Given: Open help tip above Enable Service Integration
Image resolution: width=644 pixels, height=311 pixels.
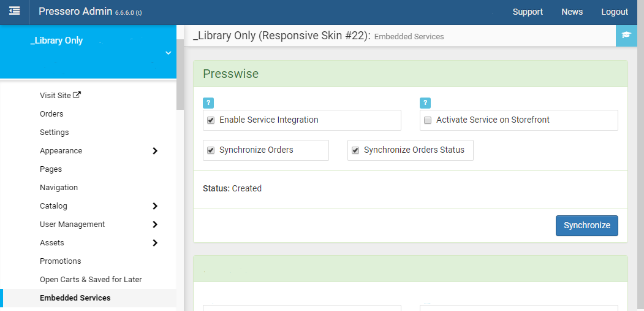Looking at the screenshot, I should [x=208, y=103].
